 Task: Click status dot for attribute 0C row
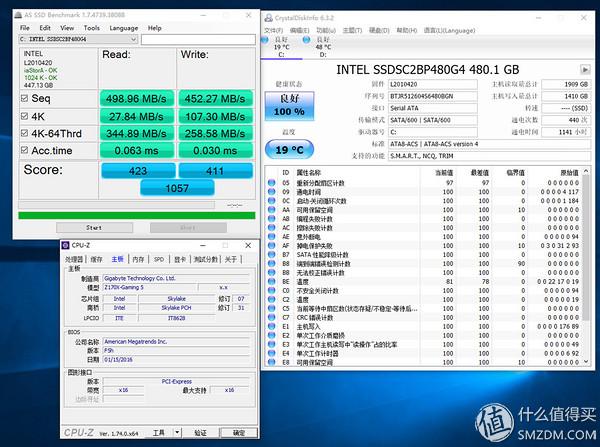click(x=272, y=201)
